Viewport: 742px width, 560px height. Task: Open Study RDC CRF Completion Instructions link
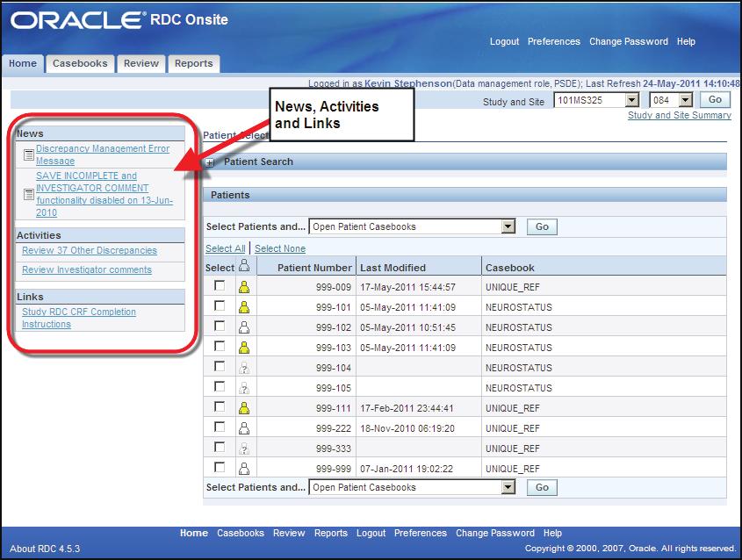[79, 318]
